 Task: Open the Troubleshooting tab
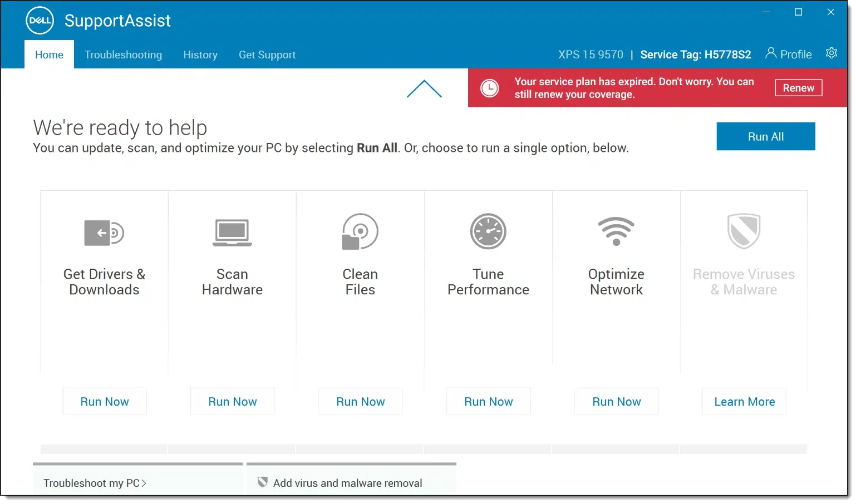(x=123, y=55)
